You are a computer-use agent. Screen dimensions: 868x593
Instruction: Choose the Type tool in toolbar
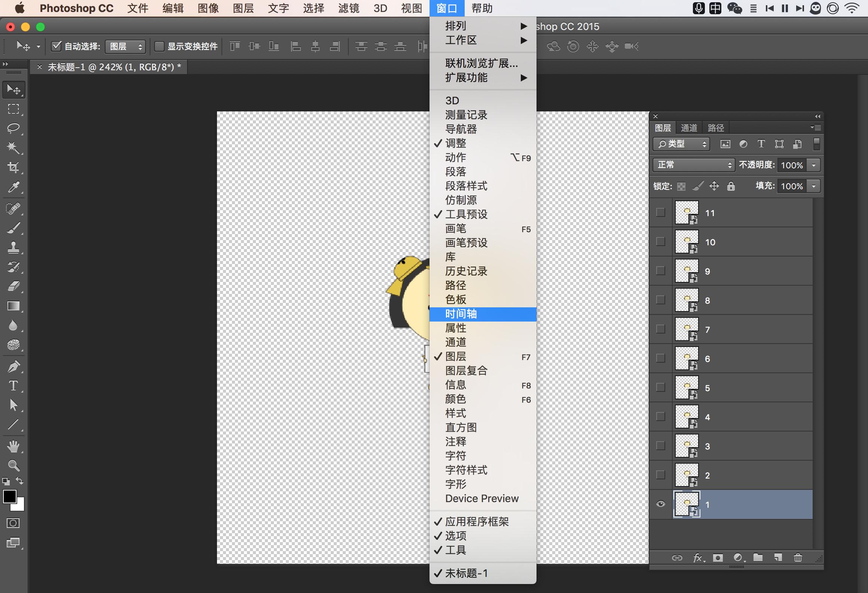point(13,385)
